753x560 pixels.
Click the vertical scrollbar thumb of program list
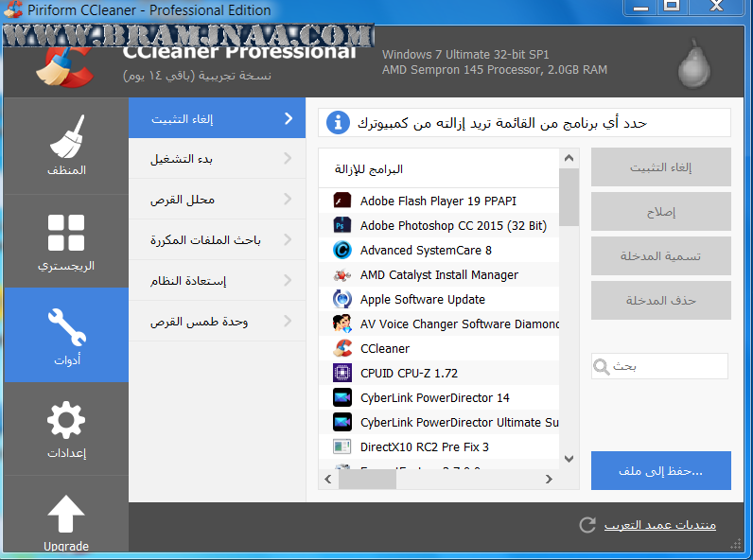coord(569,197)
